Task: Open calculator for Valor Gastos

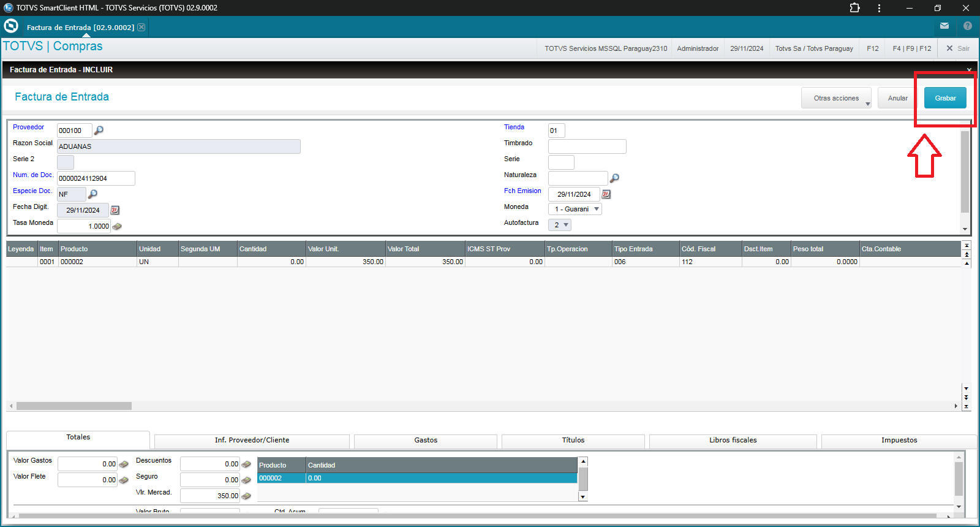Action: [124, 464]
